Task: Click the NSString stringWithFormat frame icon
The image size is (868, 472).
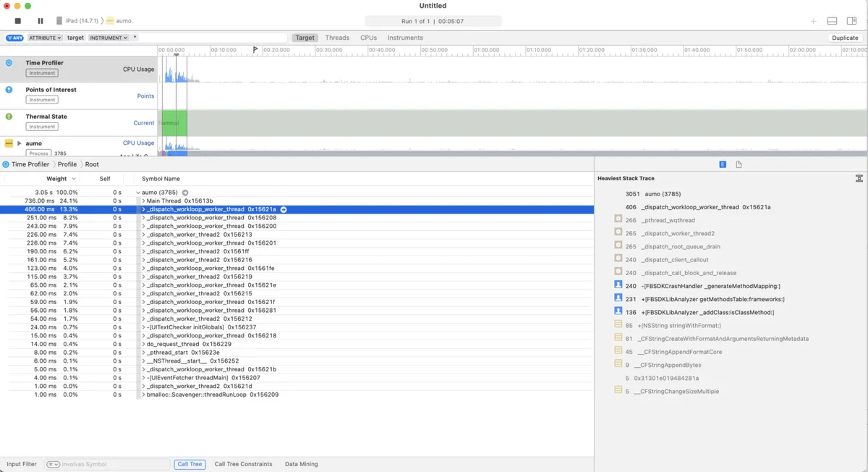Action: [x=618, y=325]
